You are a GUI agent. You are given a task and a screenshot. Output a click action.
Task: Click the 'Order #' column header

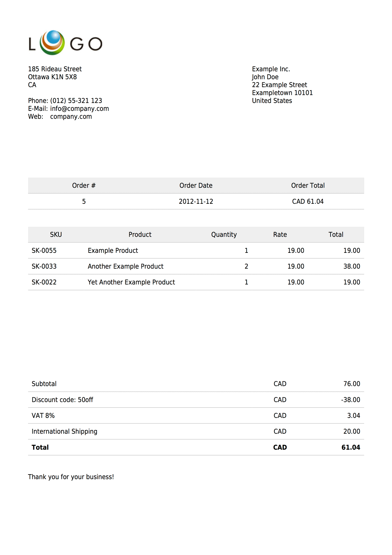[84, 185]
